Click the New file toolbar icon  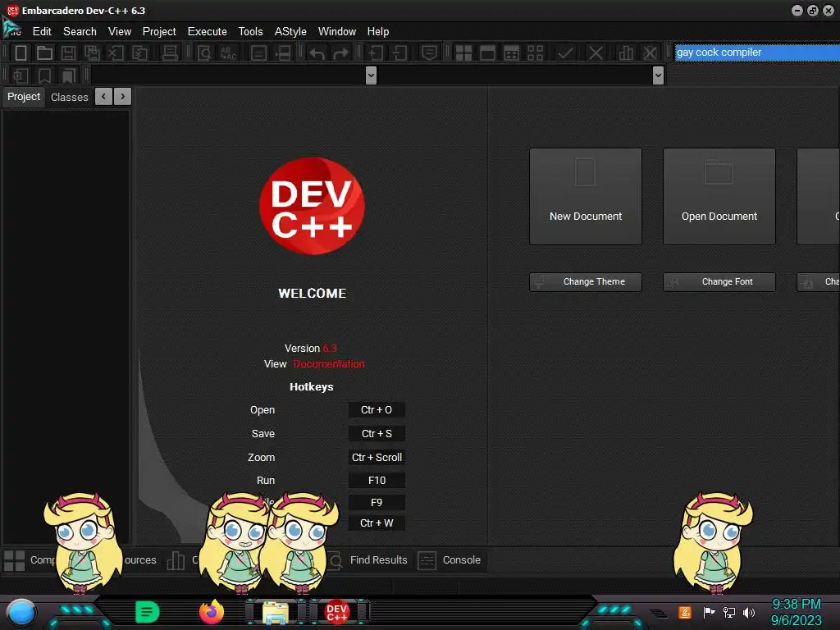21,53
